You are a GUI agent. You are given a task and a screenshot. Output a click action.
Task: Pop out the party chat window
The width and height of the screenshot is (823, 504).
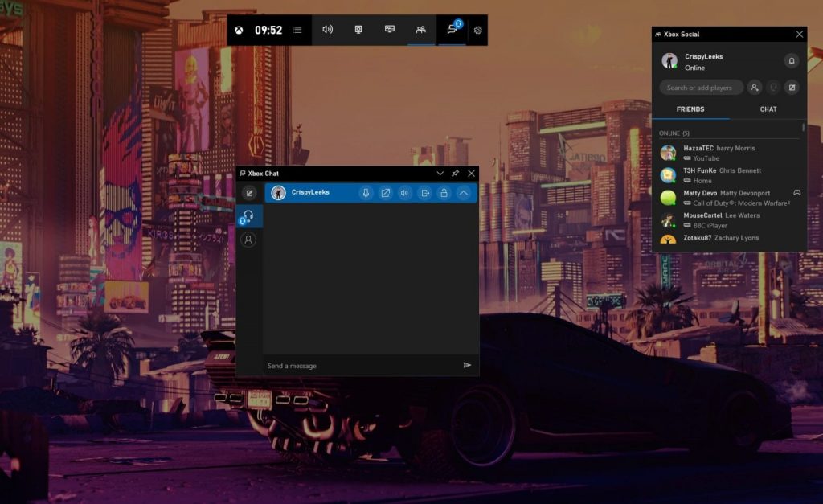(385, 193)
